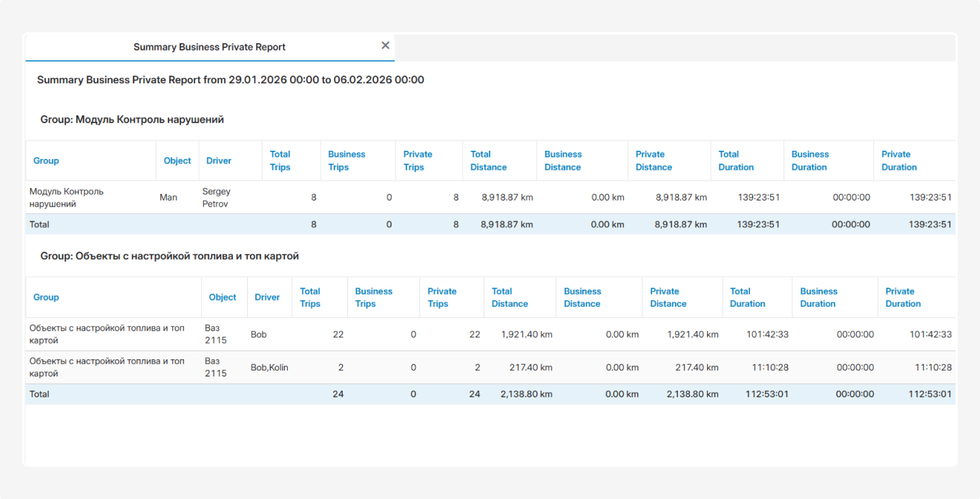Click Business Trips header in second table
The height and width of the screenshot is (499, 980).
[x=373, y=297]
